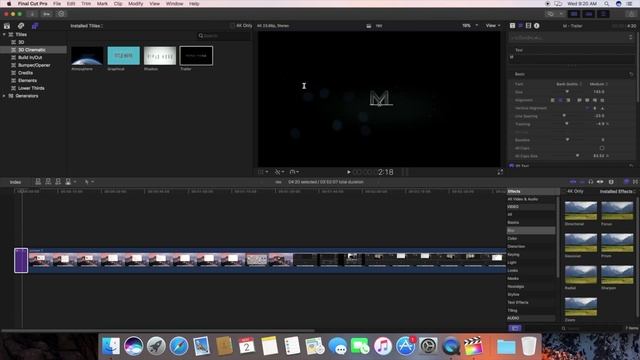Open the retiming speedometer dropdown below viewer
Screen dimensions: 640x360
click(294, 172)
